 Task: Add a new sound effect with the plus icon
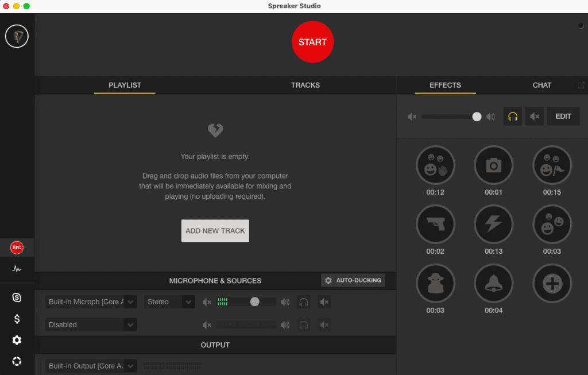pos(552,283)
